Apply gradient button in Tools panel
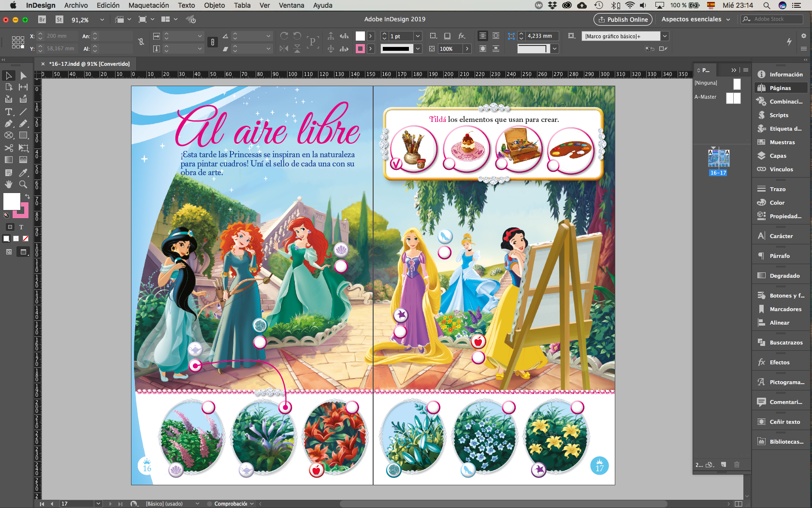The width and height of the screenshot is (812, 508). tap(16, 239)
